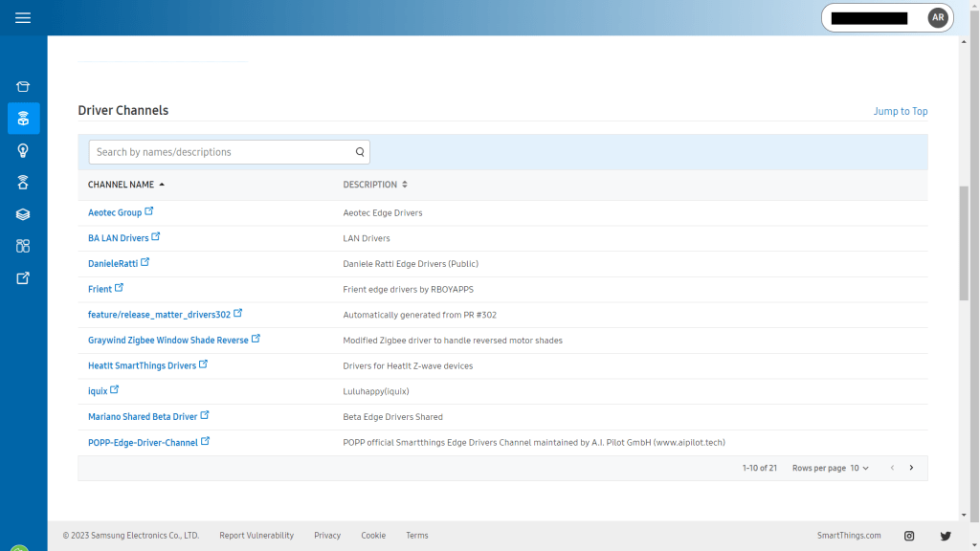Click the search magnifier icon
This screenshot has height=551, width=980.
pyautogui.click(x=360, y=152)
